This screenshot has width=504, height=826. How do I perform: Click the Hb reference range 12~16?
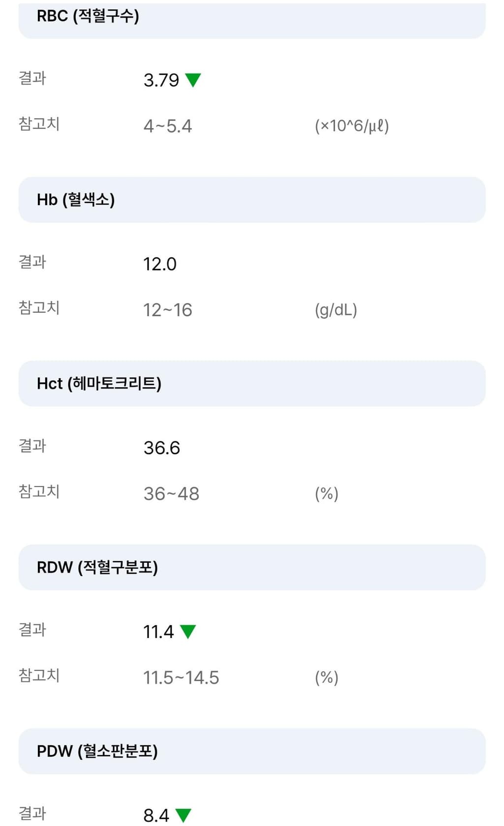[x=168, y=310]
